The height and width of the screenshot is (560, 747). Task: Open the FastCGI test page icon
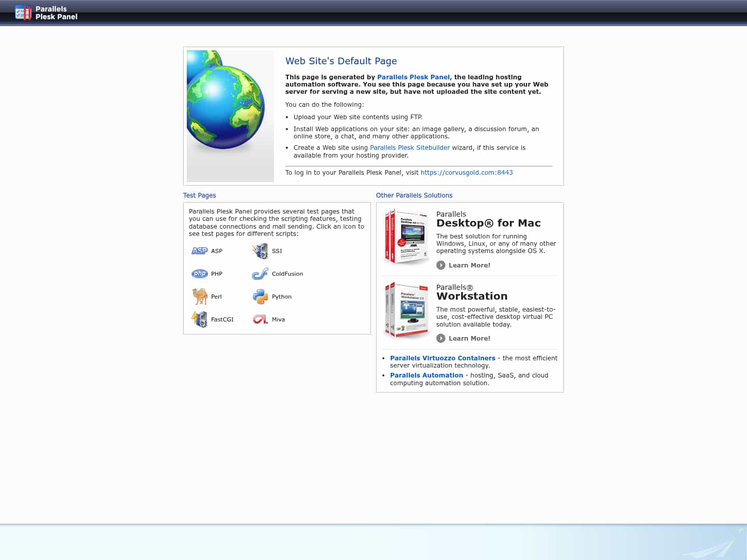click(199, 319)
